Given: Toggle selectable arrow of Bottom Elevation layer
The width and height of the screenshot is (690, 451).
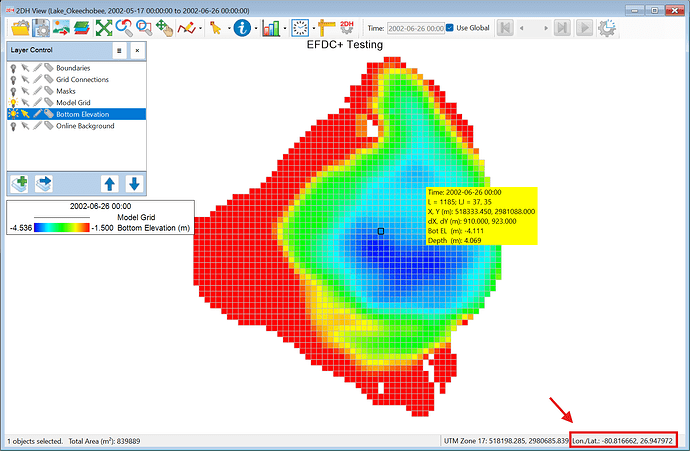Looking at the screenshot, I should 25,114.
